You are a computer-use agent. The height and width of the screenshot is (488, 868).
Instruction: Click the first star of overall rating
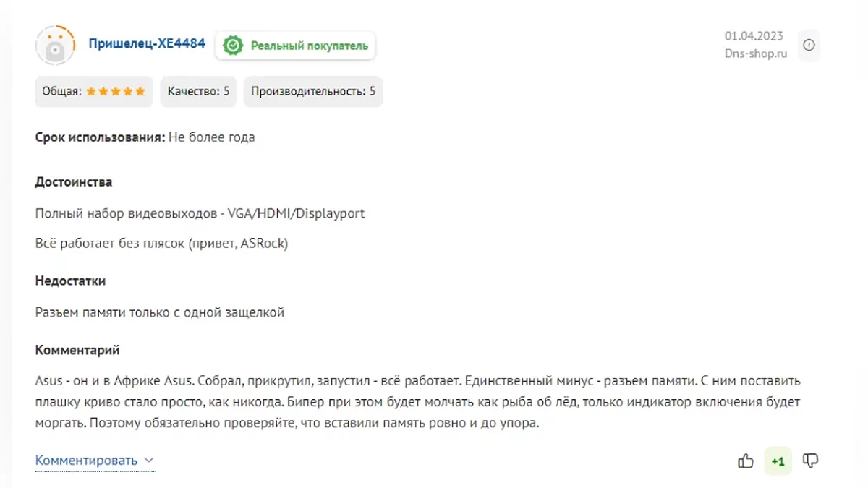pyautogui.click(x=91, y=92)
